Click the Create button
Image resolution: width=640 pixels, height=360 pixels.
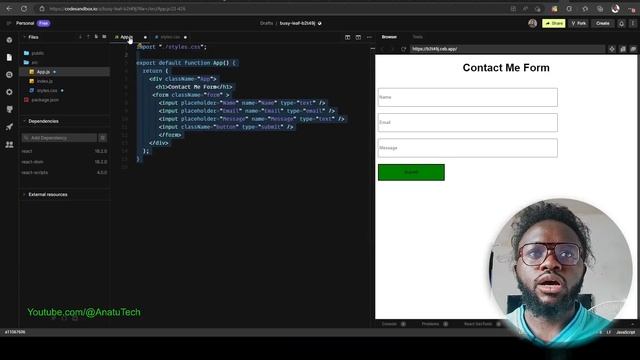602,23
